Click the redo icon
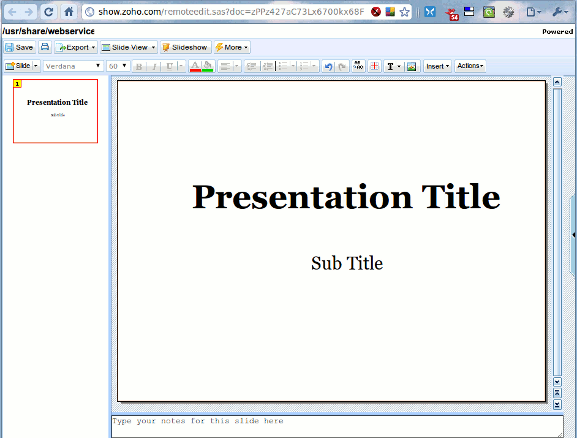Screen dimensions: 577x438 (x=342, y=67)
